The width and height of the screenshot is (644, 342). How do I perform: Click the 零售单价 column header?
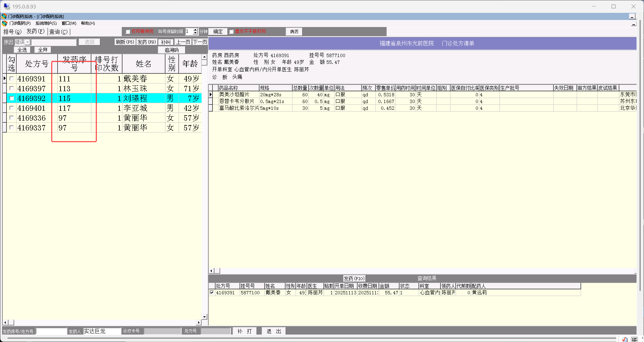(x=385, y=88)
